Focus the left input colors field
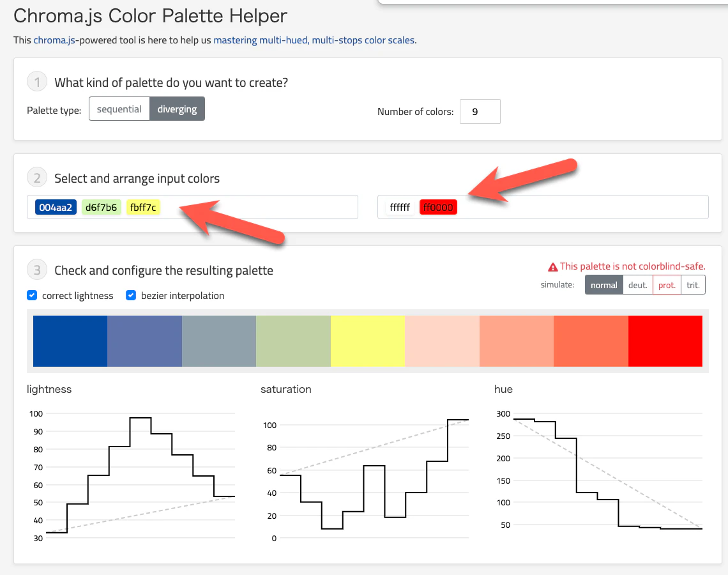728x575 pixels. point(192,207)
